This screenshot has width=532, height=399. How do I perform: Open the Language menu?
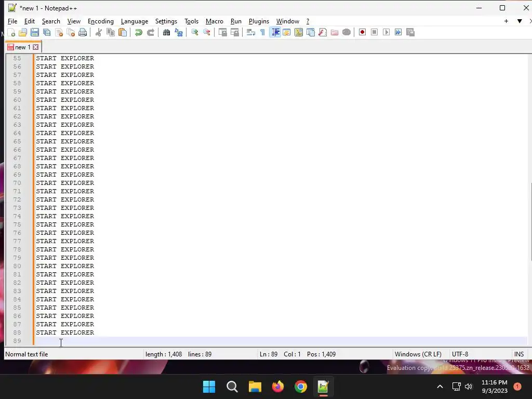coord(135,21)
